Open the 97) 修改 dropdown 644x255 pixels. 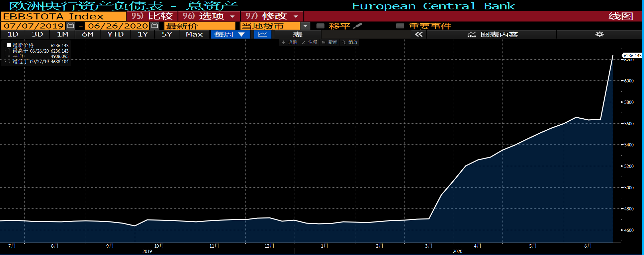pyautogui.click(x=272, y=16)
